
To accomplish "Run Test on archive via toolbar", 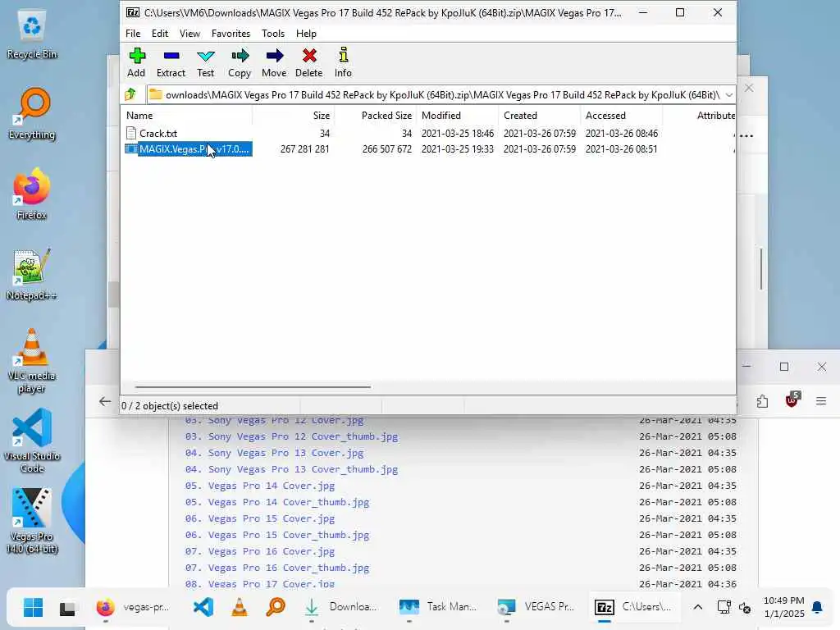I will 205,62.
